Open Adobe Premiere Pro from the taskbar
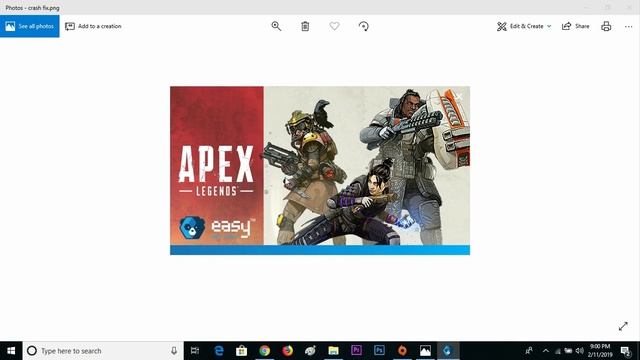The height and width of the screenshot is (360, 640). (x=356, y=351)
